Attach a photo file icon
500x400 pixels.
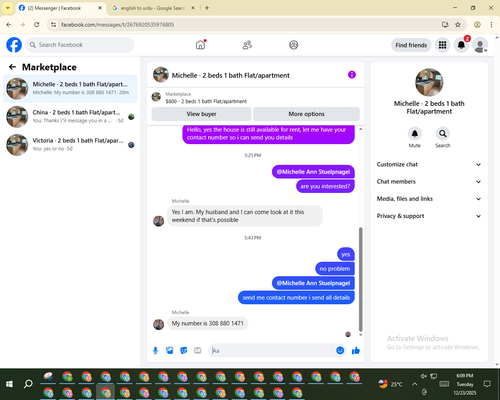point(170,350)
